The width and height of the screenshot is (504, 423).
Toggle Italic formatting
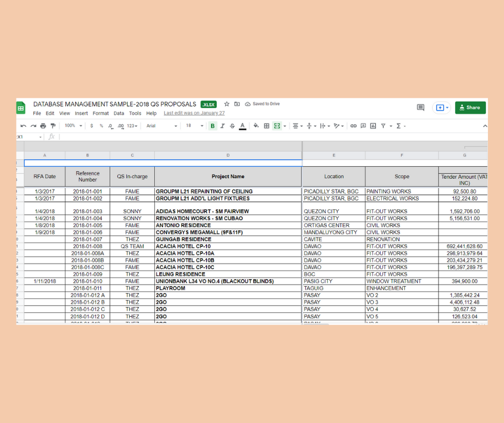click(x=223, y=126)
